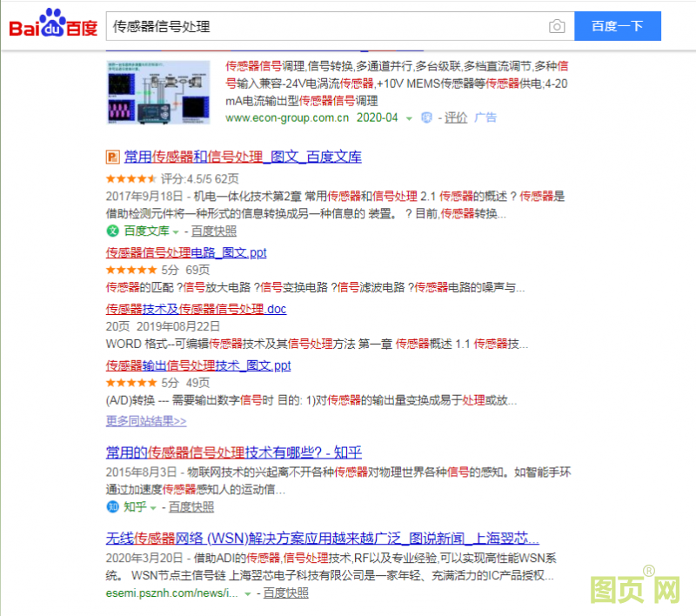Expand the dropdown arrow beside 知乎
696x616 pixels.
tap(151, 506)
